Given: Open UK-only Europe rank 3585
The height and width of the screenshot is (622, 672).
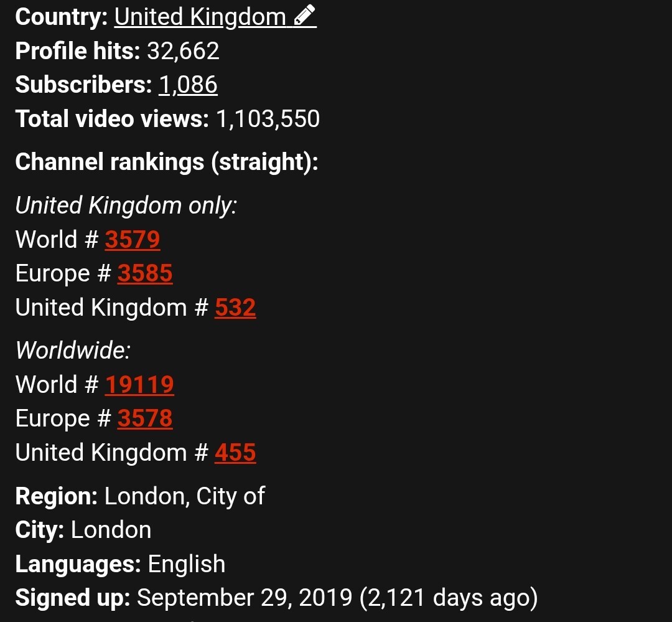Looking at the screenshot, I should tap(145, 273).
